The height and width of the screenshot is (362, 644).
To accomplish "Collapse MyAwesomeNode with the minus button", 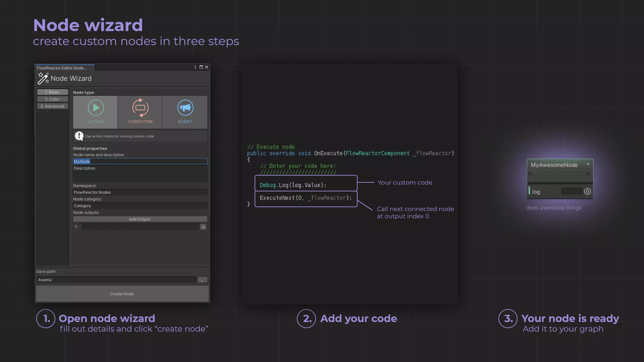I will click(x=588, y=164).
